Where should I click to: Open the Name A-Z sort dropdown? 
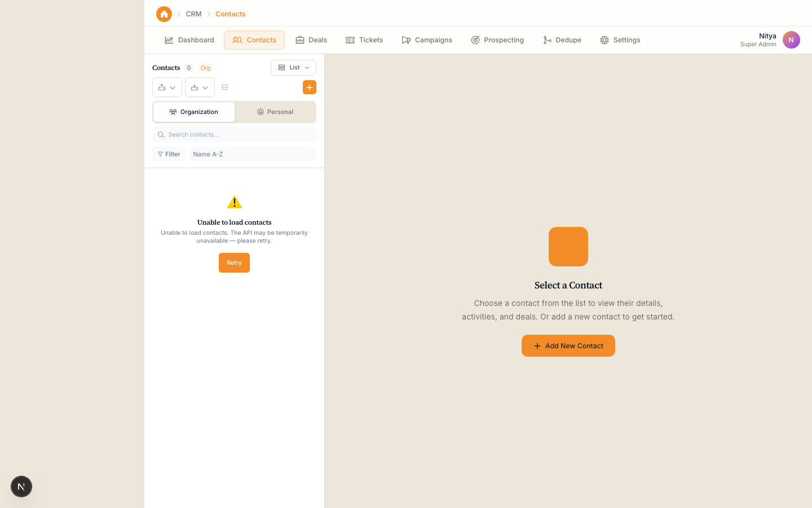[x=253, y=154]
